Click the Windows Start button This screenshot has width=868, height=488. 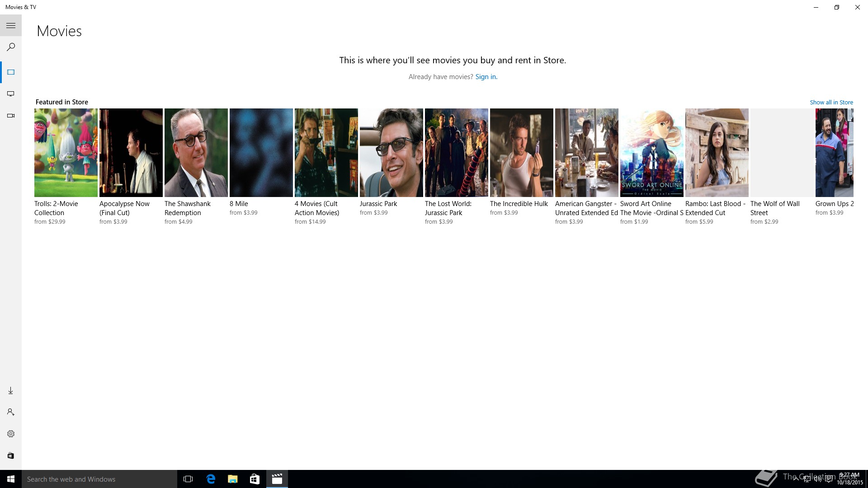click(x=11, y=479)
